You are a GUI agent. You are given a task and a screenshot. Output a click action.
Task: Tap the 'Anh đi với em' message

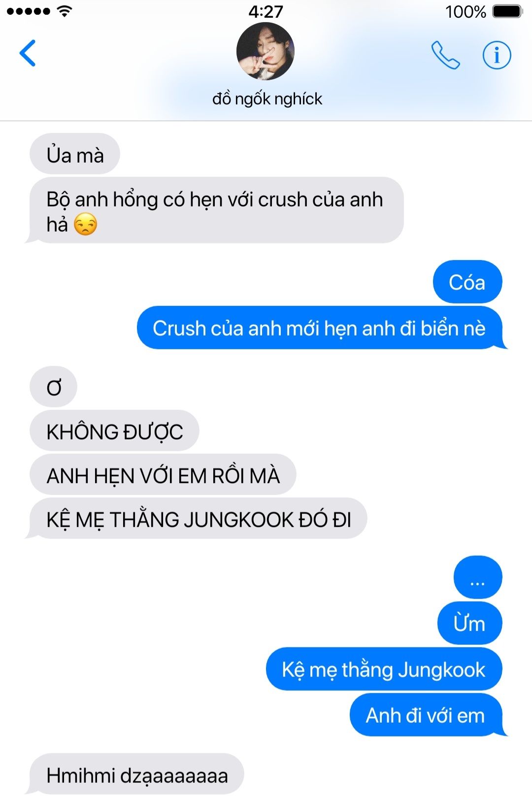coord(427,715)
